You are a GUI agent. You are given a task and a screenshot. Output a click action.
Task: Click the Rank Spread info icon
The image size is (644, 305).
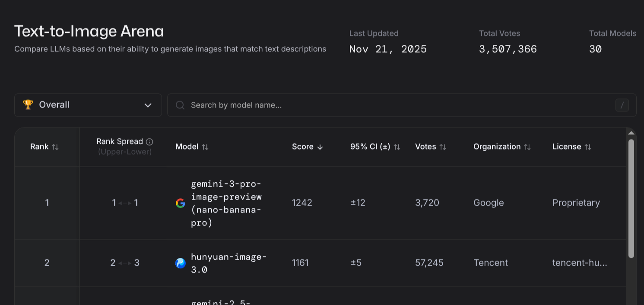point(149,142)
